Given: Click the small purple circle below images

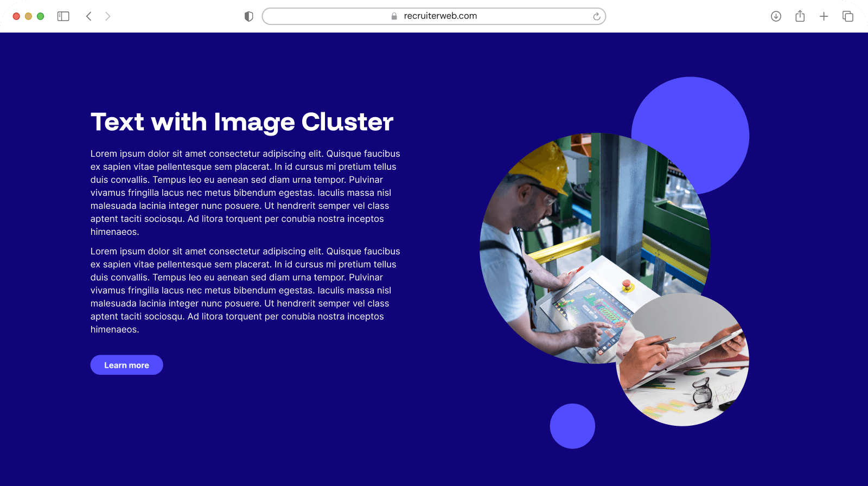Looking at the screenshot, I should pos(572,426).
